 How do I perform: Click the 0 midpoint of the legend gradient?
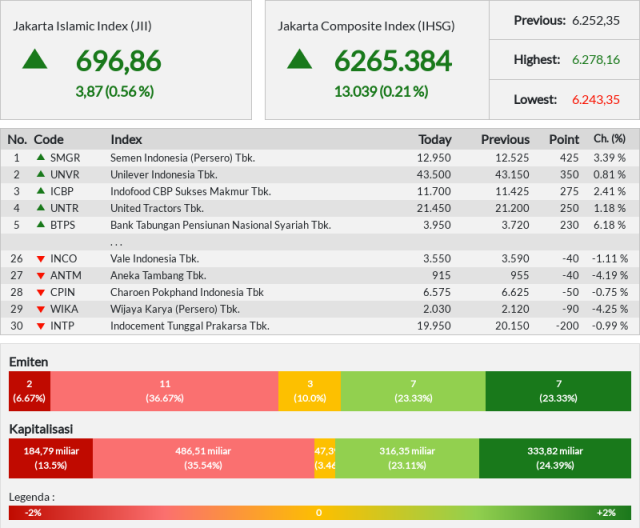[x=319, y=512]
